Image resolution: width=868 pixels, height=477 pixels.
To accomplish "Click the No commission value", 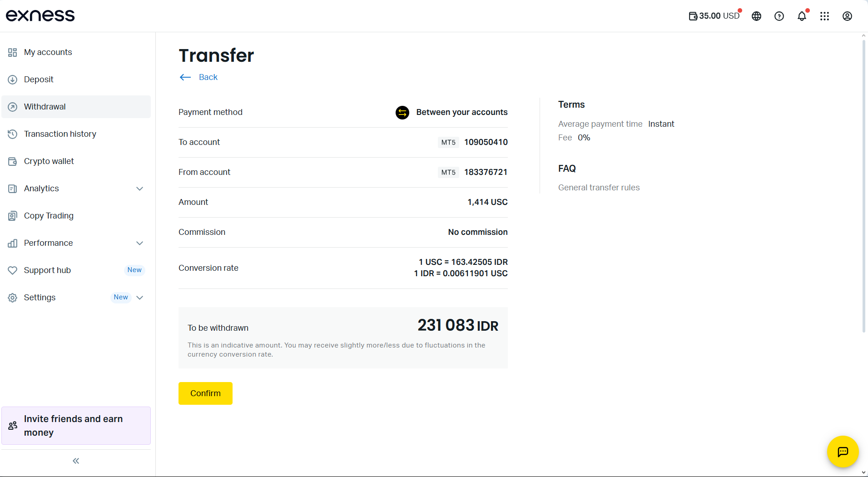I will 478,232.
